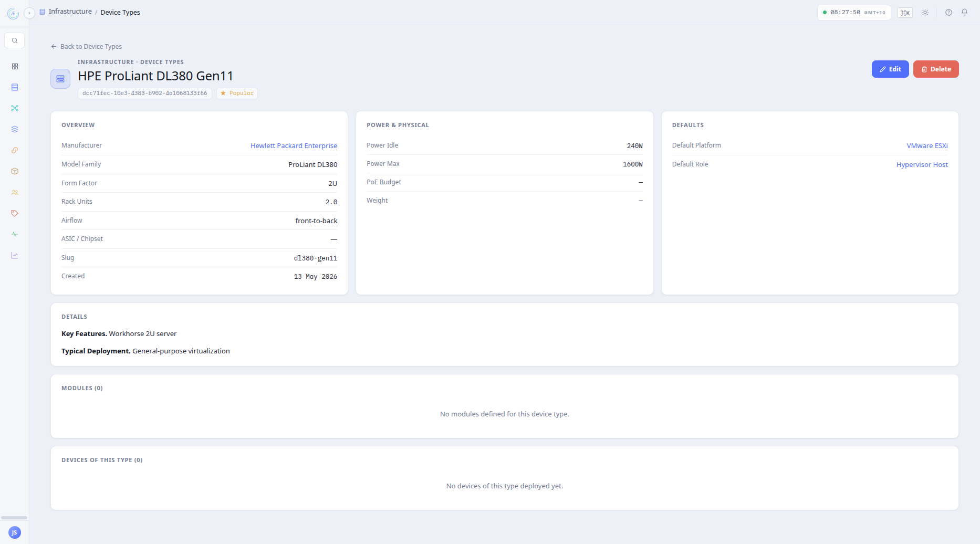
Task: Click the app logo in the top-left corner
Action: (13, 14)
